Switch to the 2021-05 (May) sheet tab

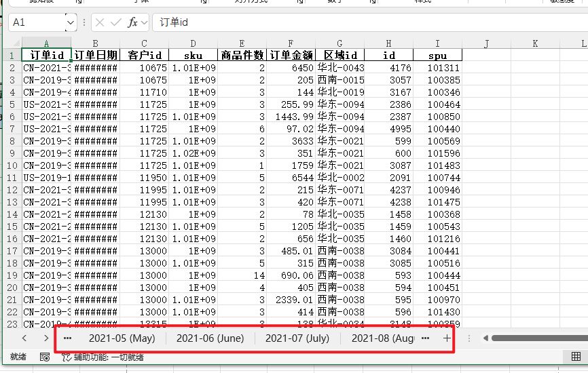122,338
